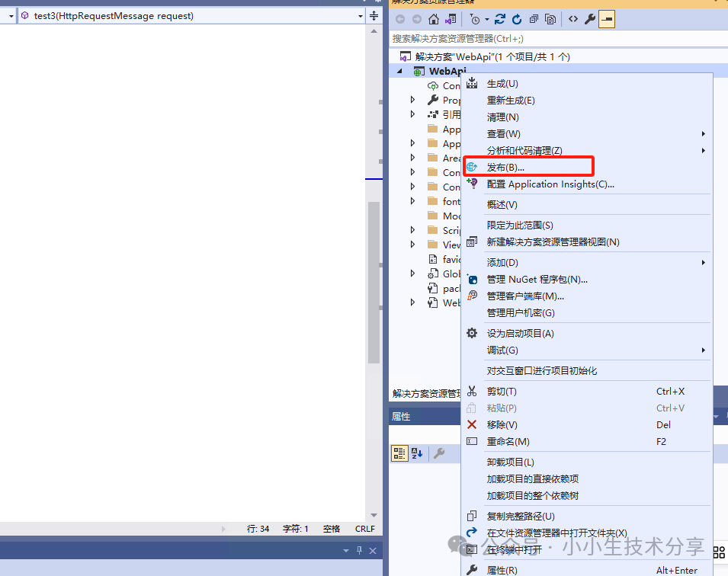This screenshot has width=728, height=576.
Task: Choose 重命名(M) from the context menu
Action: pyautogui.click(x=587, y=441)
